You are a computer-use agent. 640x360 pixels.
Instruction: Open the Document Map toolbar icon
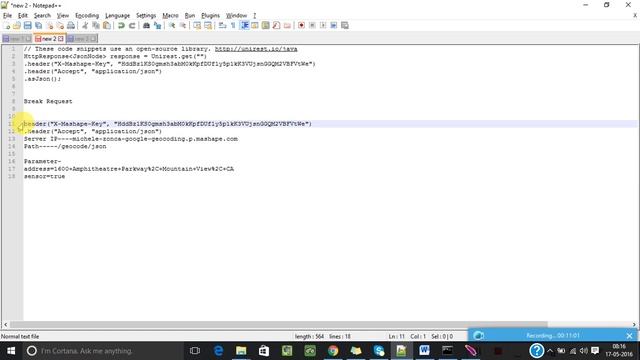coord(266,25)
